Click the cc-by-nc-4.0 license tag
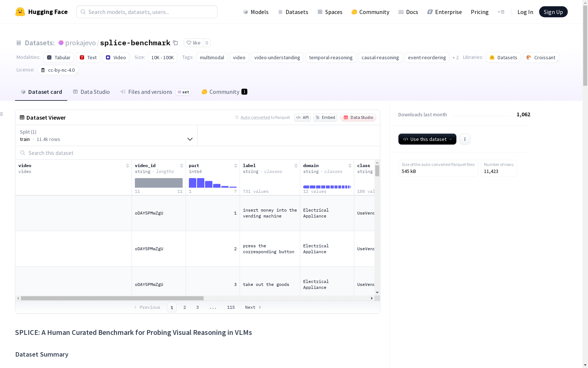The image size is (588, 368). pyautogui.click(x=58, y=70)
